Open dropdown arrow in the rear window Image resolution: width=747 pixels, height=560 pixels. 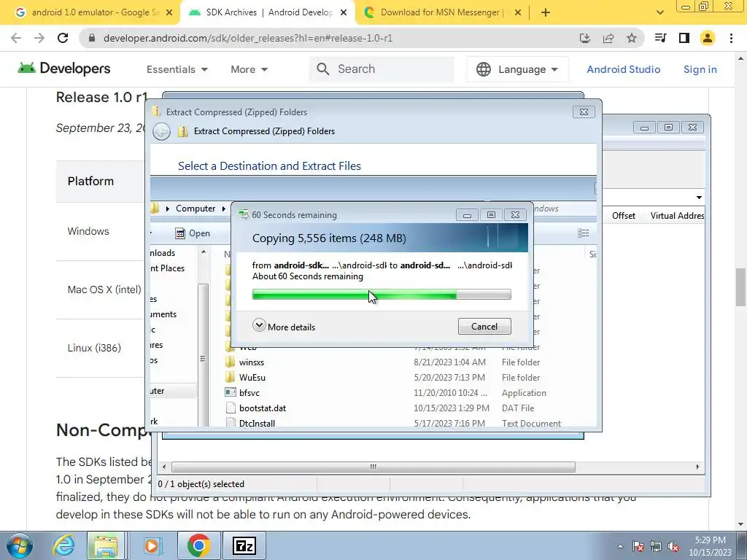699,197
